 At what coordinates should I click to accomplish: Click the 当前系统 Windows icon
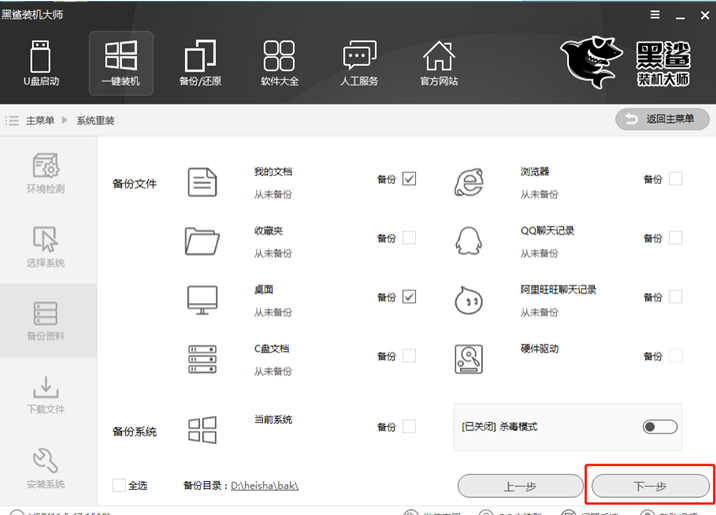tap(202, 430)
